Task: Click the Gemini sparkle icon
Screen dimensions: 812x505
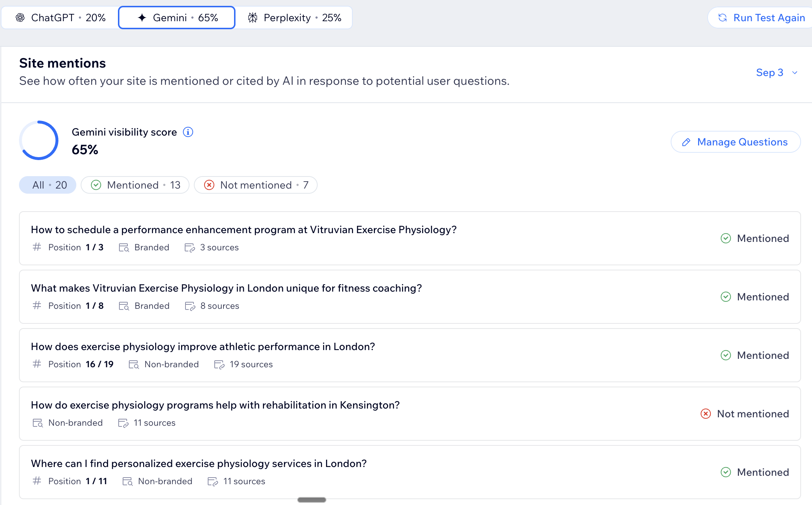Action: click(x=142, y=18)
